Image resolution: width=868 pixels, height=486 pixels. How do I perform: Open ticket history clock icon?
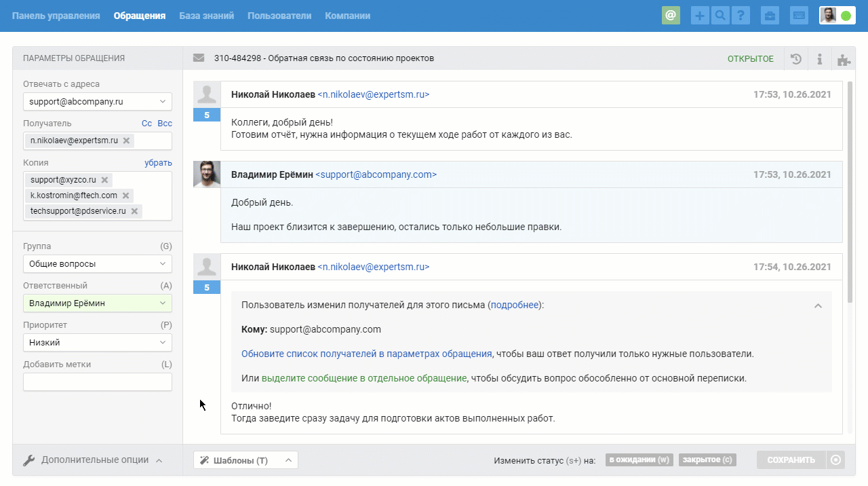point(796,59)
